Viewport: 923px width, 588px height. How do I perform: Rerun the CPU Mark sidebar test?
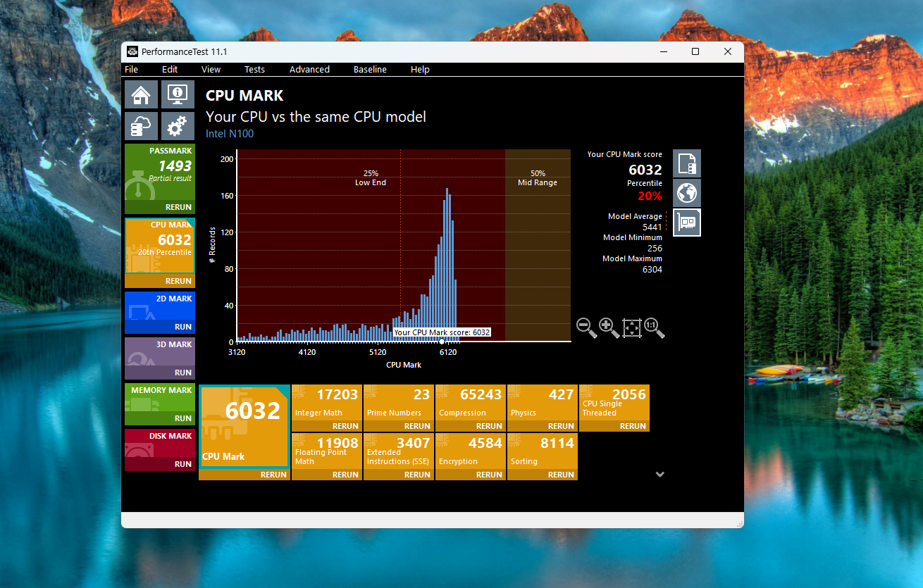(x=178, y=281)
